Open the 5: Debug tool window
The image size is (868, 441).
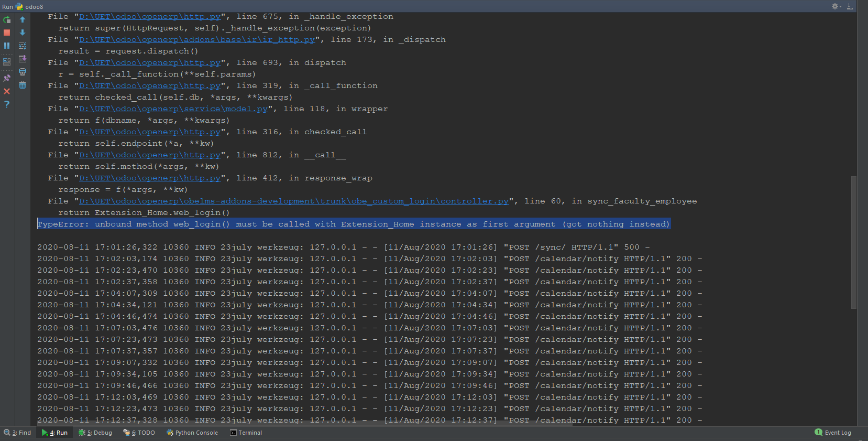[x=95, y=433]
